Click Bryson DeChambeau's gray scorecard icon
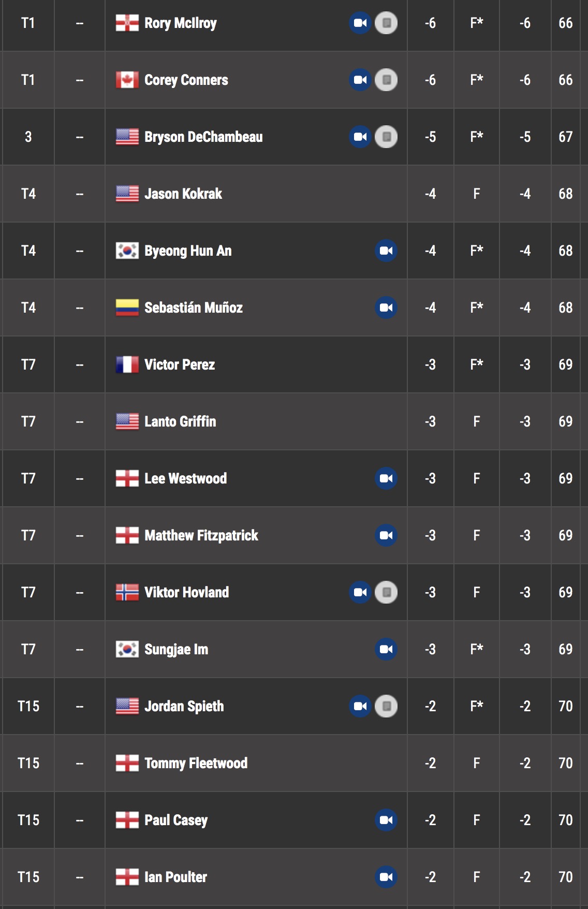 coord(386,137)
